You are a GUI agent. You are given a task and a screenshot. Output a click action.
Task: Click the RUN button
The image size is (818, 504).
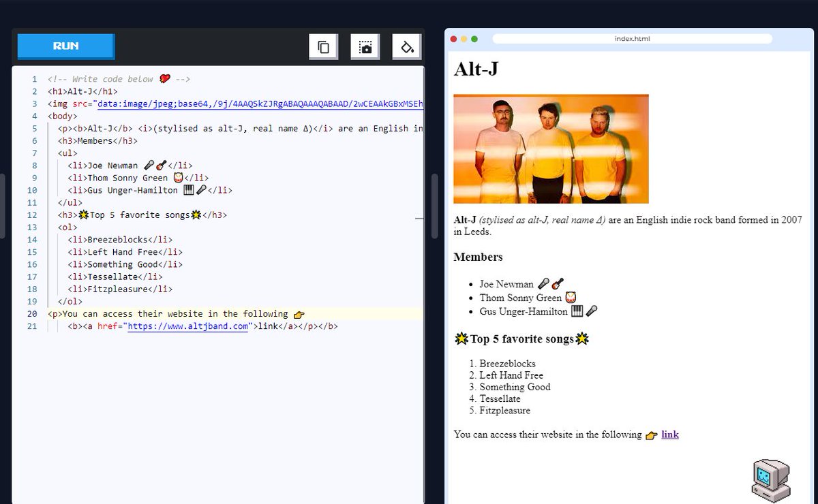point(66,46)
